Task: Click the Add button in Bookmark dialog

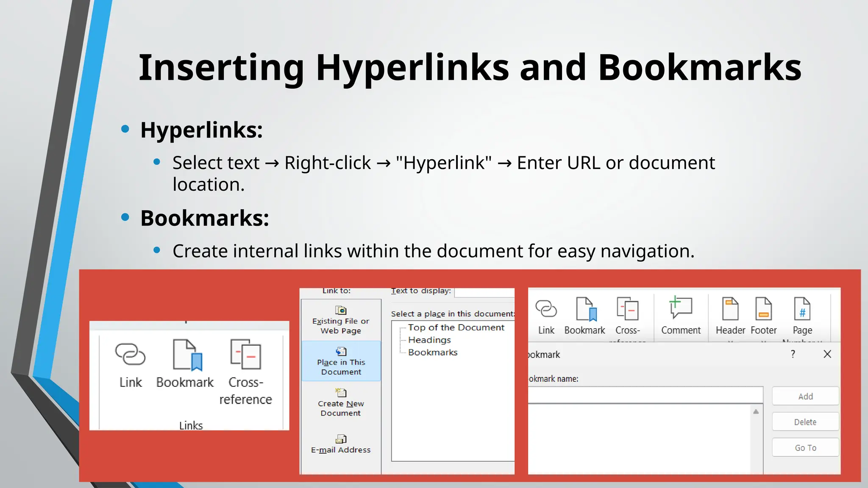Action: [x=805, y=396]
